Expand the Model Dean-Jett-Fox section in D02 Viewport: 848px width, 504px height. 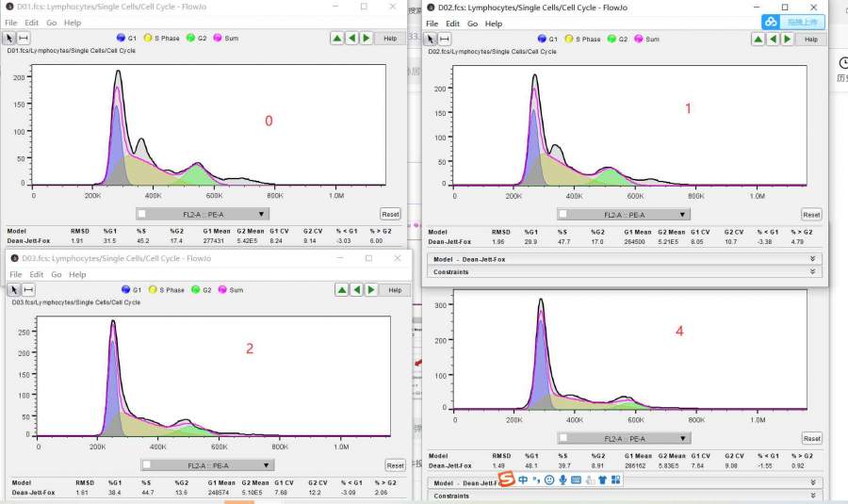[812, 258]
